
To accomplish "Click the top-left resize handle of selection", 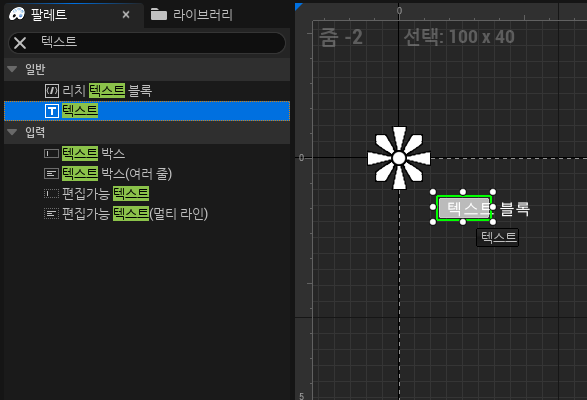I will pos(433,192).
